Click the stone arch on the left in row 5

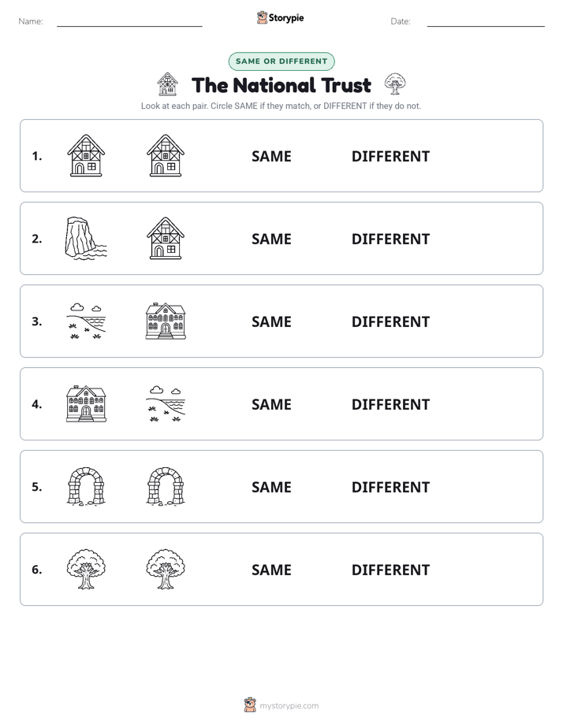(x=86, y=486)
